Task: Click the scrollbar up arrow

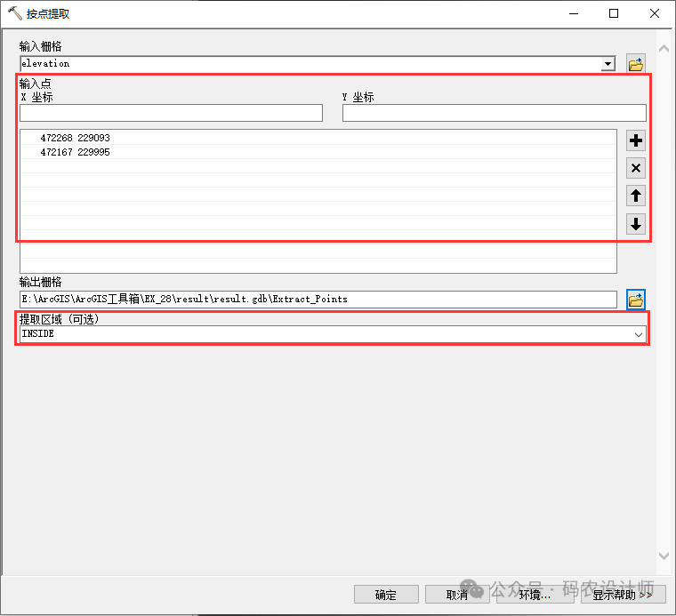Action: coord(663,48)
